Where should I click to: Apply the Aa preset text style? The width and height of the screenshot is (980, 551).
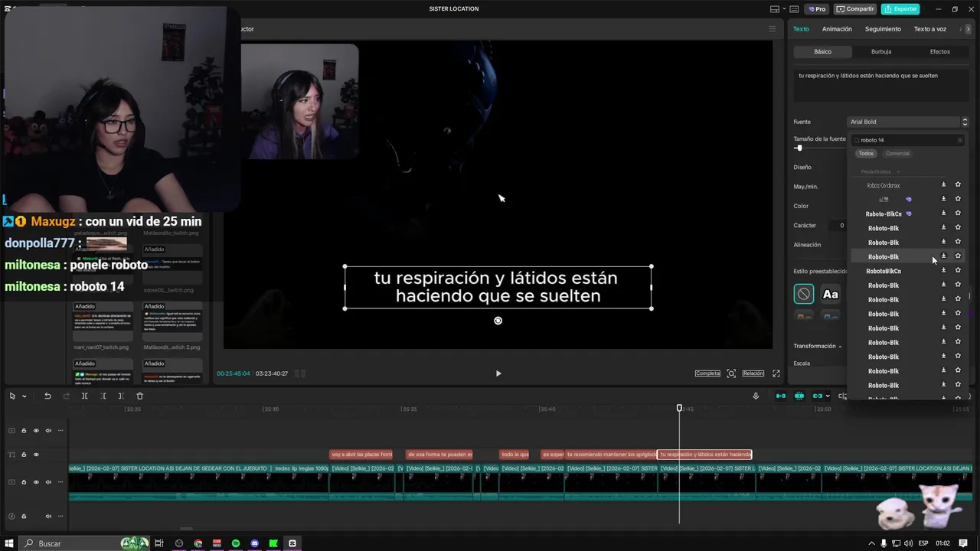830,294
